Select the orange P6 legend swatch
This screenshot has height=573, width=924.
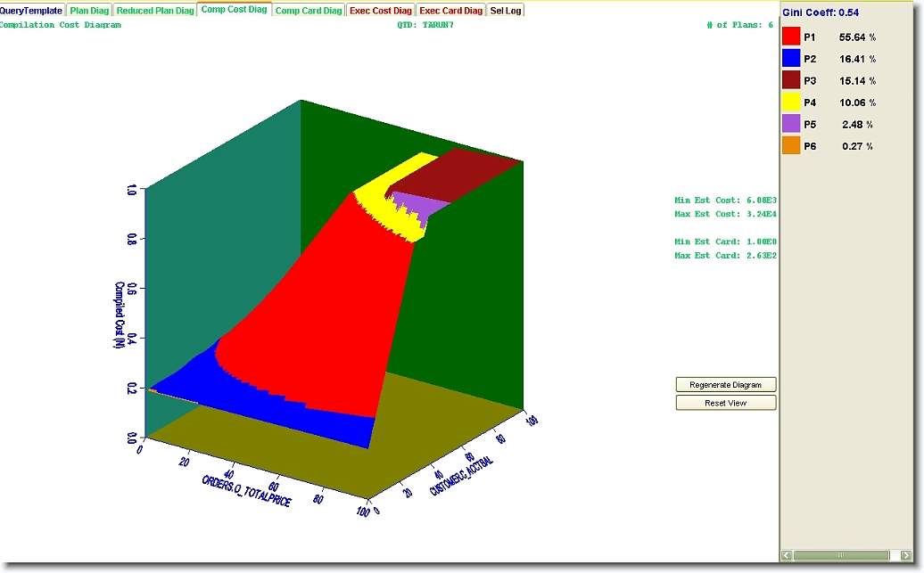[x=791, y=146]
